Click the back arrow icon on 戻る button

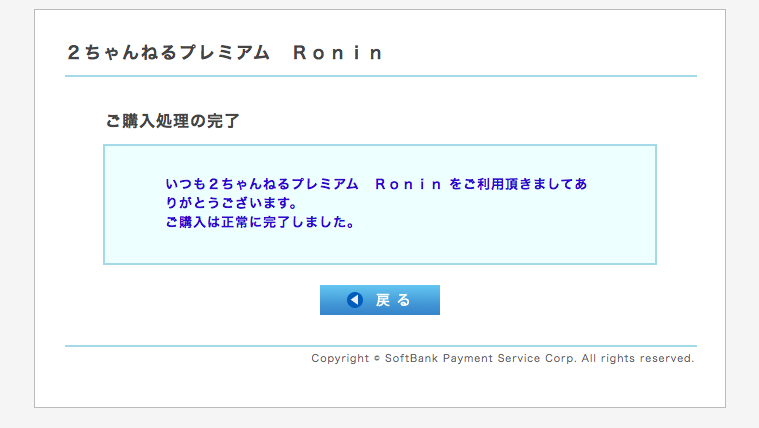click(355, 300)
